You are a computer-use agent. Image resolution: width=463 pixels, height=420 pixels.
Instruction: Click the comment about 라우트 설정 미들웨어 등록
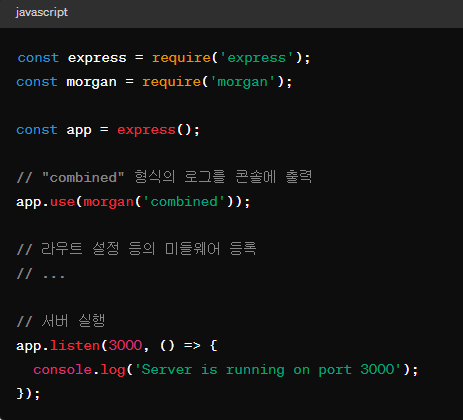coord(136,249)
